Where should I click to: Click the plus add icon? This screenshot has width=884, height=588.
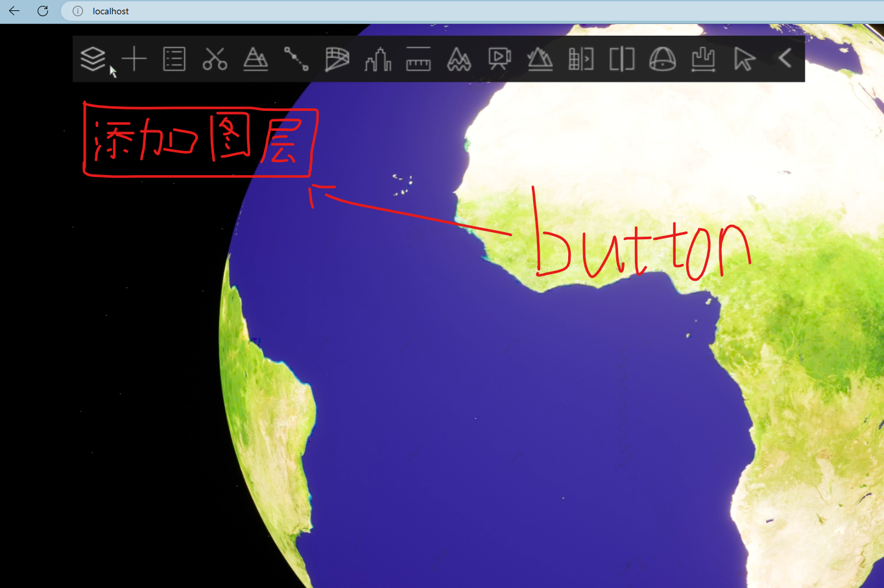point(134,59)
